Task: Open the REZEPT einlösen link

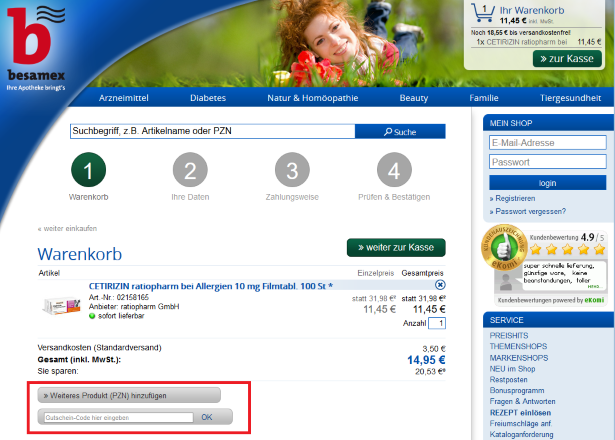Action: click(520, 413)
